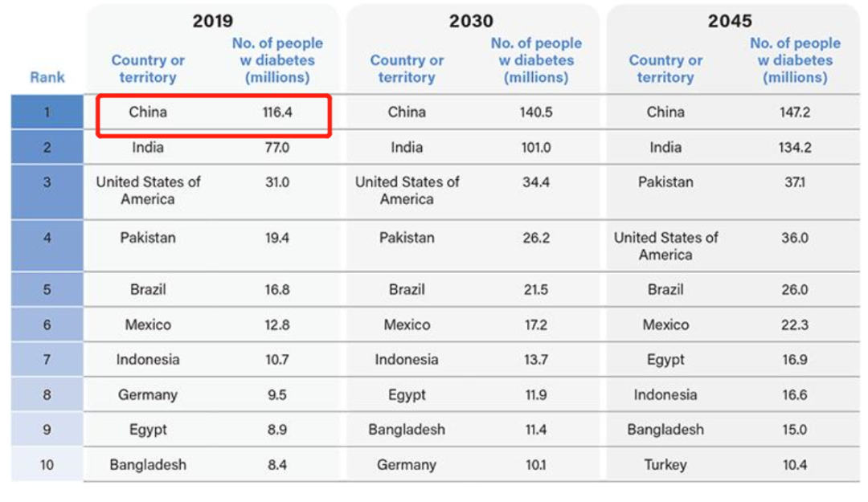Click Bangladesh in the 2019 column
Image resolution: width=868 pixels, height=502 pixels.
point(148,465)
